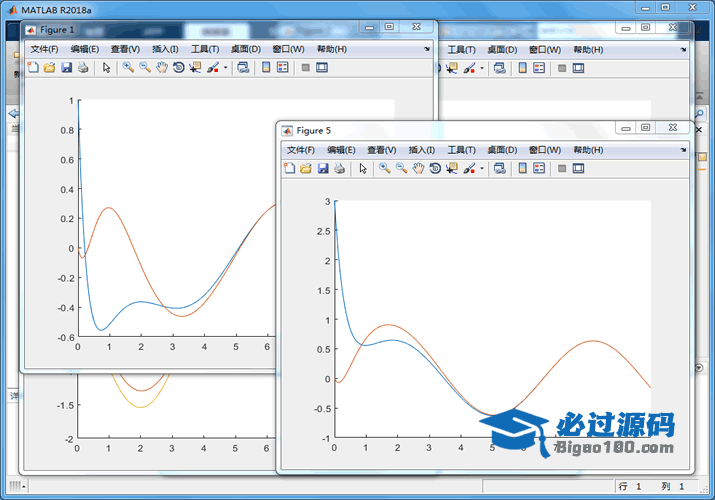The image size is (715, 500).
Task: Open 文件(F) menu in Figure 1
Action: click(x=44, y=49)
